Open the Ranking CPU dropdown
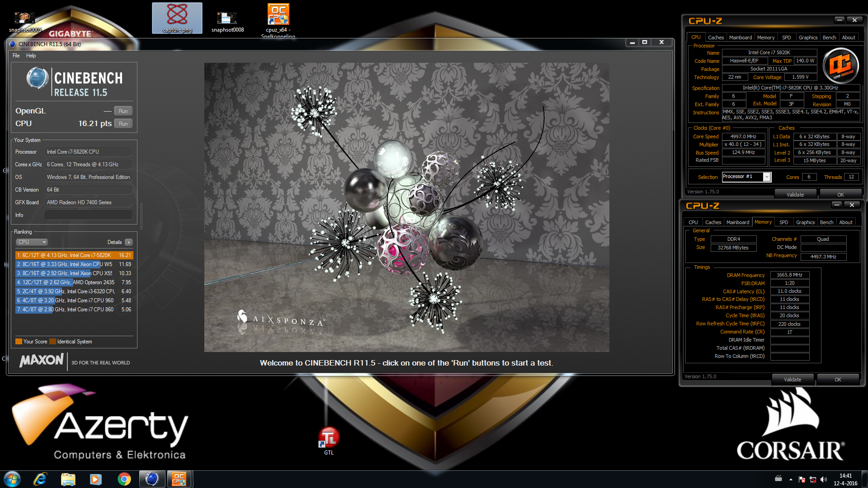The height and width of the screenshot is (488, 868). [x=32, y=242]
